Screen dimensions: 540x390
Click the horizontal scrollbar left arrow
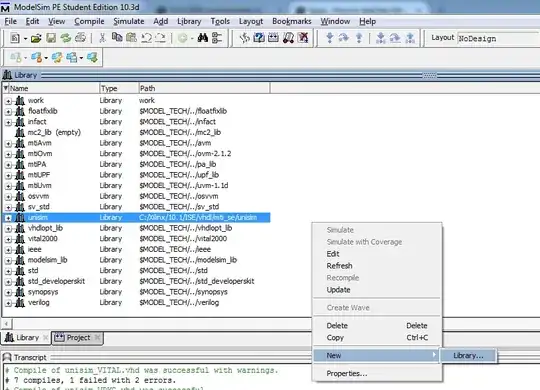click(x=6, y=324)
